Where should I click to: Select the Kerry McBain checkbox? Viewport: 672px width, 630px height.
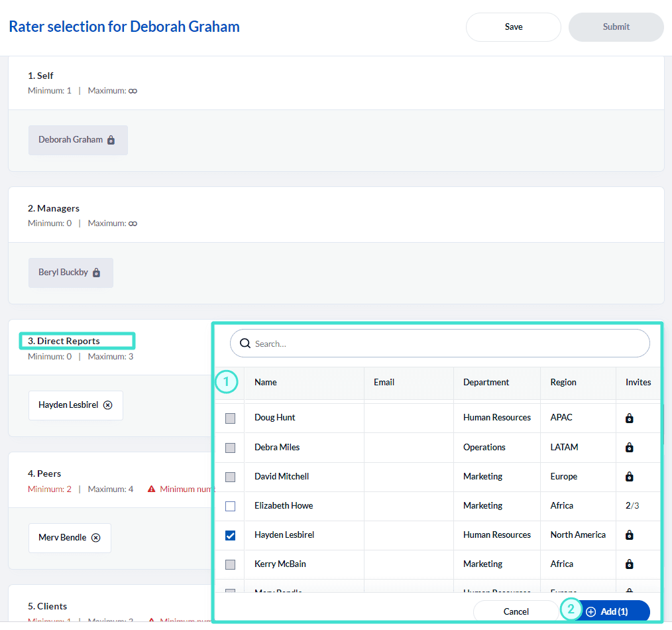[x=230, y=564]
